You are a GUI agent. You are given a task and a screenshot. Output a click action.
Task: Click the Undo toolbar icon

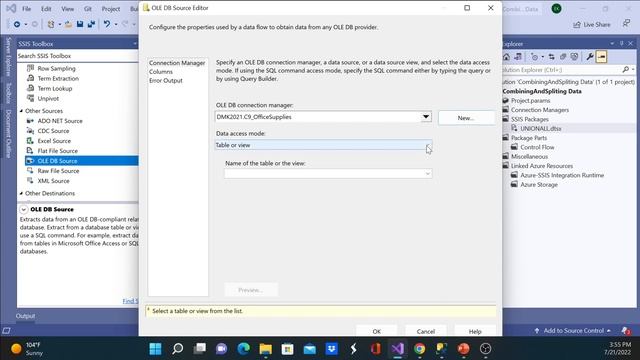pos(107,24)
